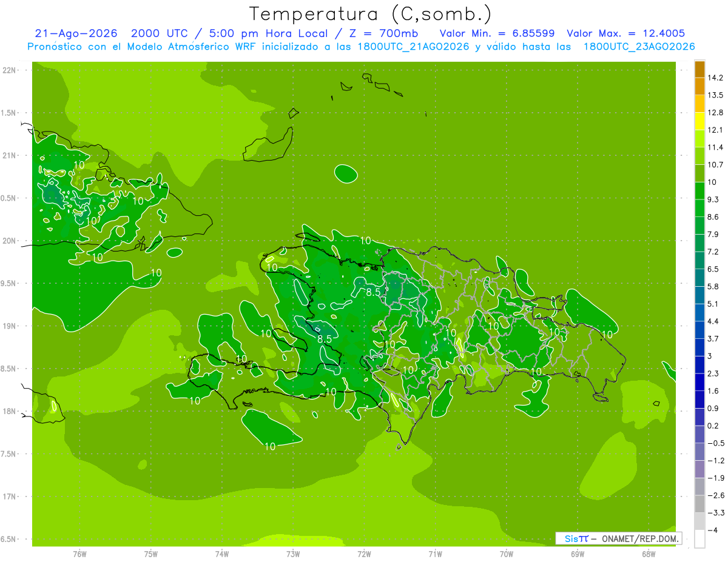Click the '68W' longitude axis label
Screen dimensions: 728x562
coord(649,554)
